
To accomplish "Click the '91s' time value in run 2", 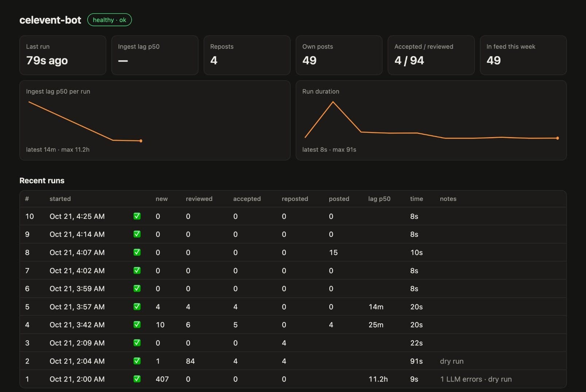I will (x=416, y=361).
